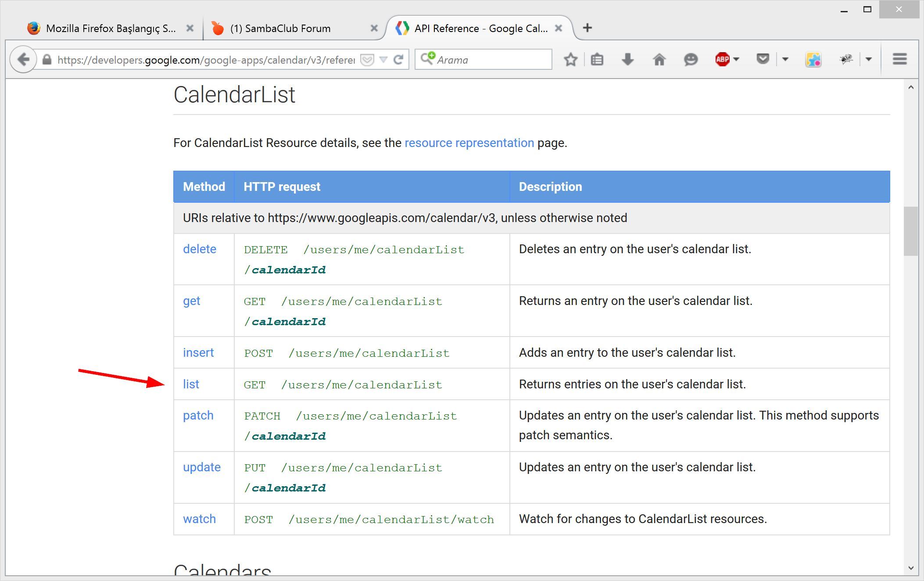924x581 pixels.
Task: Click 'Returns entries on the user's calendar list.'
Action: (632, 384)
